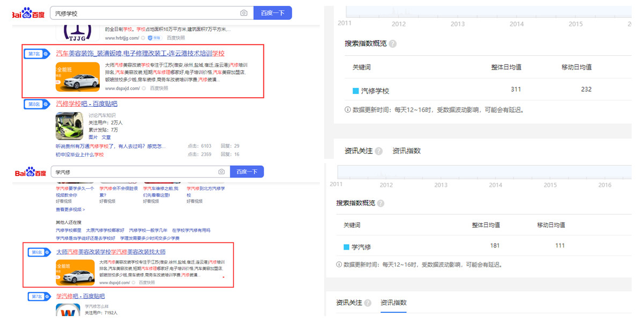The height and width of the screenshot is (322, 644).
Task: Open related search 在学校学汽修有用吗
Action: coord(191,230)
